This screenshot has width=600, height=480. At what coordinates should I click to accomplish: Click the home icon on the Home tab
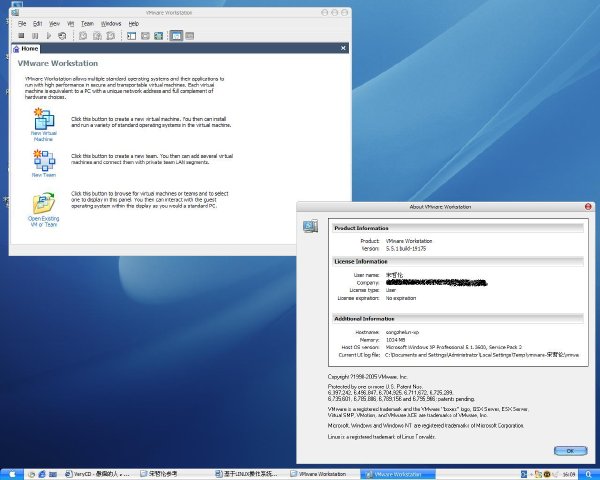coord(16,49)
